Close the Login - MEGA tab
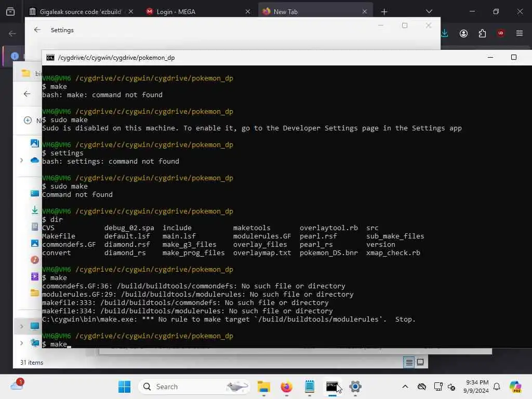Screen dimensions: 532x399 click(x=248, y=12)
